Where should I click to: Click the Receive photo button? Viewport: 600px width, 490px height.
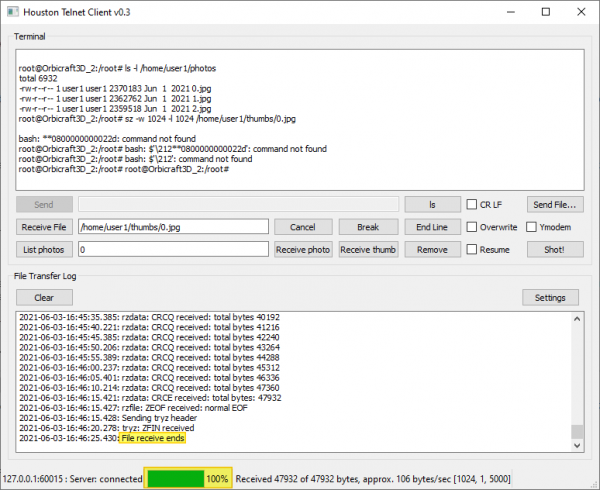coord(302,249)
